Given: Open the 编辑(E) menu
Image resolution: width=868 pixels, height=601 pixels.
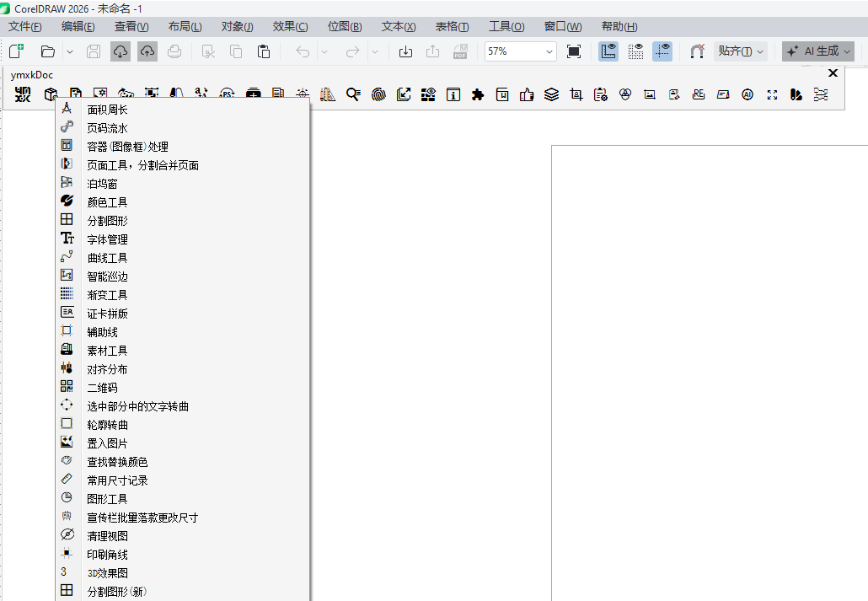Looking at the screenshot, I should (78, 27).
